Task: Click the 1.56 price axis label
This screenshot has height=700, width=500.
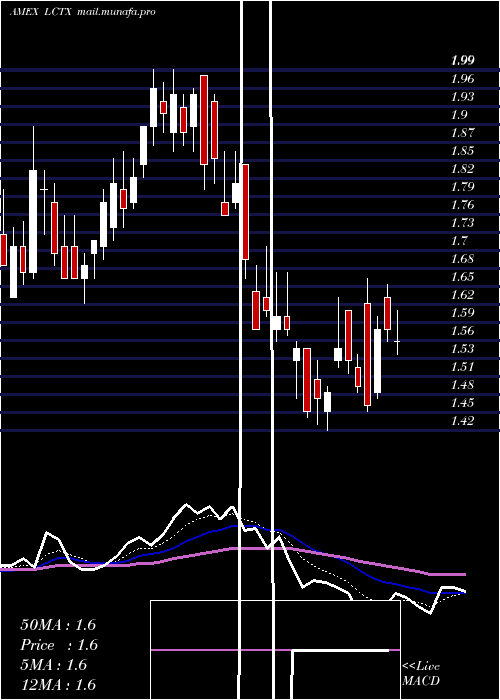Action: (x=462, y=331)
